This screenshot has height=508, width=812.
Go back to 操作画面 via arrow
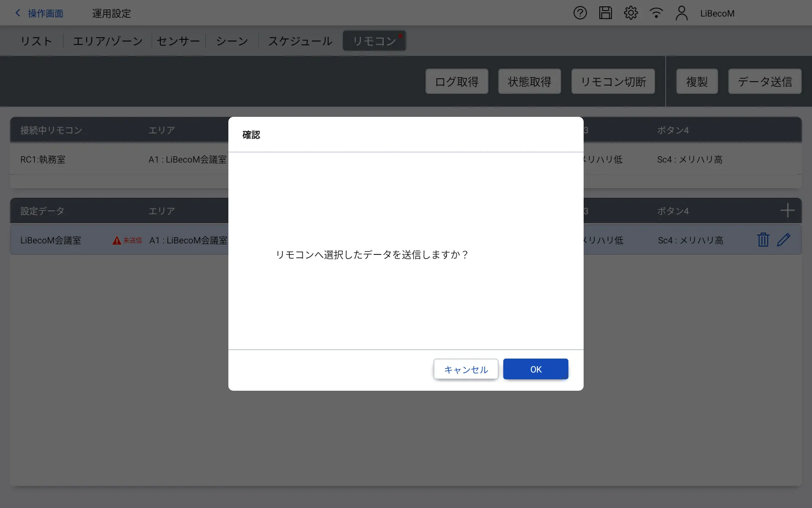pos(18,13)
